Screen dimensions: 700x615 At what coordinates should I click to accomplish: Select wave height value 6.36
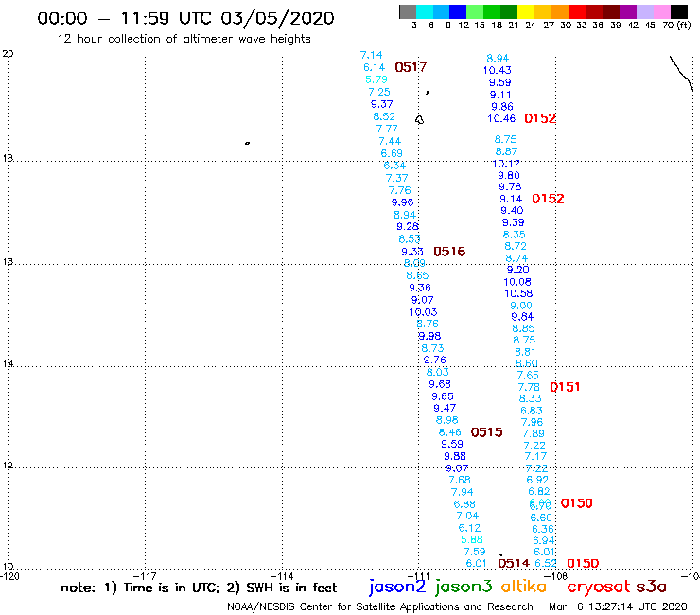click(x=543, y=529)
